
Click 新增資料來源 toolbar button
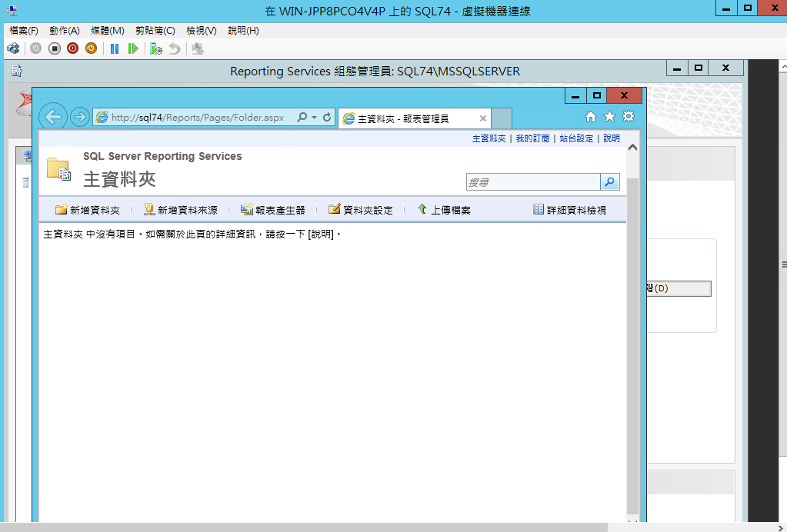pyautogui.click(x=181, y=210)
